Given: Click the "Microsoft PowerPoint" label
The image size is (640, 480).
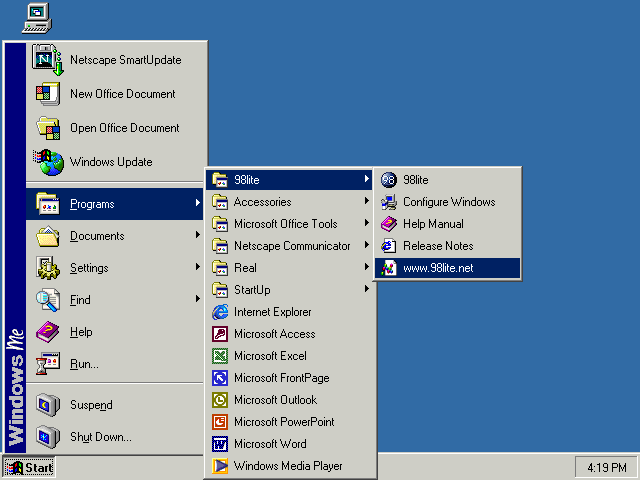Looking at the screenshot, I should pyautogui.click(x=284, y=422).
